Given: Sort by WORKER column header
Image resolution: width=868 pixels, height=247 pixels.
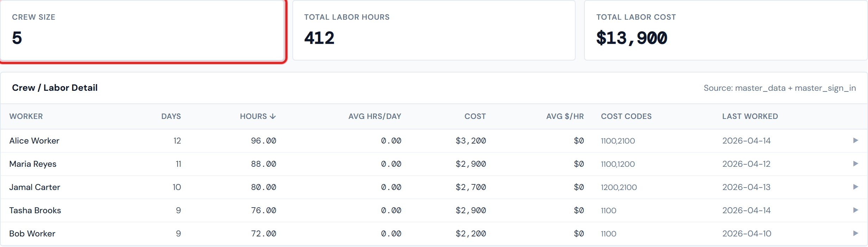Looking at the screenshot, I should (x=26, y=116).
